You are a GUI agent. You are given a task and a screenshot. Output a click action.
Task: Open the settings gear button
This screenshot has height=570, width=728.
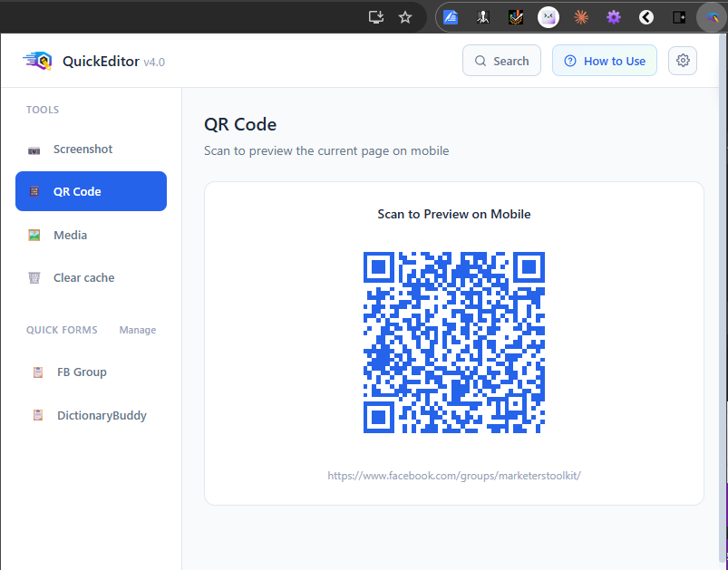(683, 61)
